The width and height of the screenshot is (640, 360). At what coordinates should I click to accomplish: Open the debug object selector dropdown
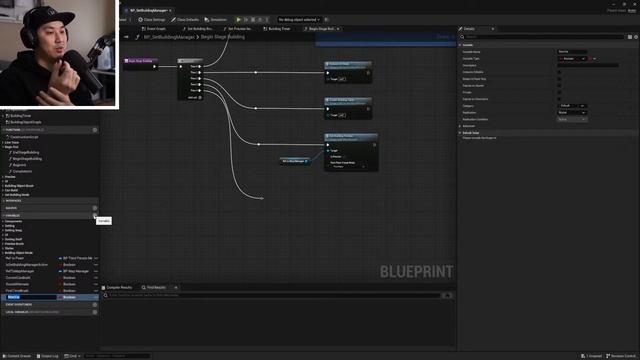pos(299,20)
